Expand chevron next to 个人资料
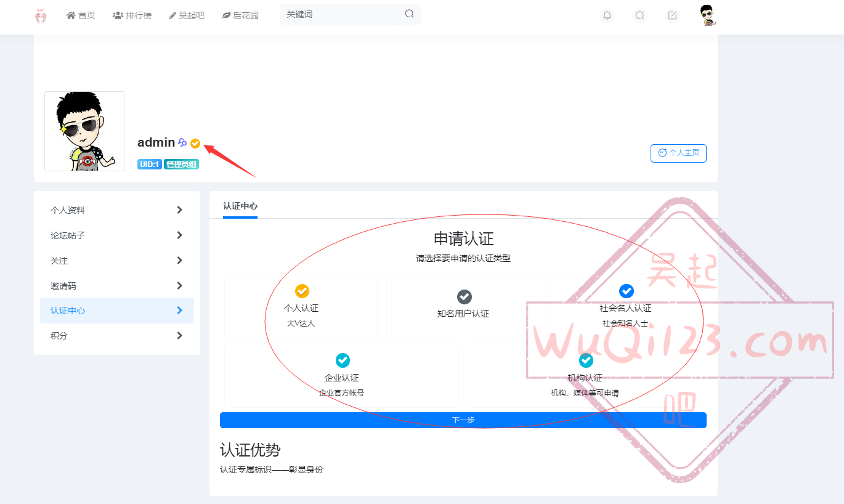This screenshot has height=504, width=844. tap(179, 210)
